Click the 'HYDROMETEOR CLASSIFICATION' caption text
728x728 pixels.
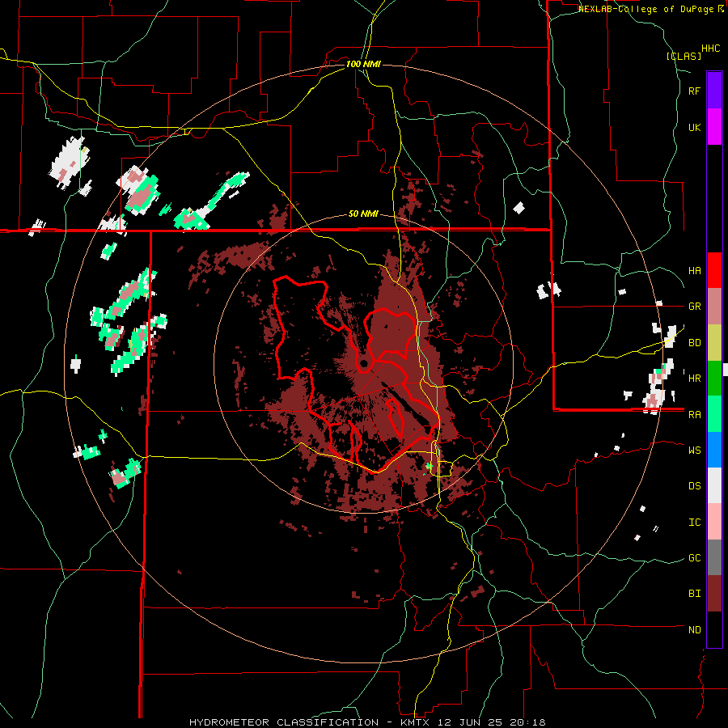(x=284, y=722)
